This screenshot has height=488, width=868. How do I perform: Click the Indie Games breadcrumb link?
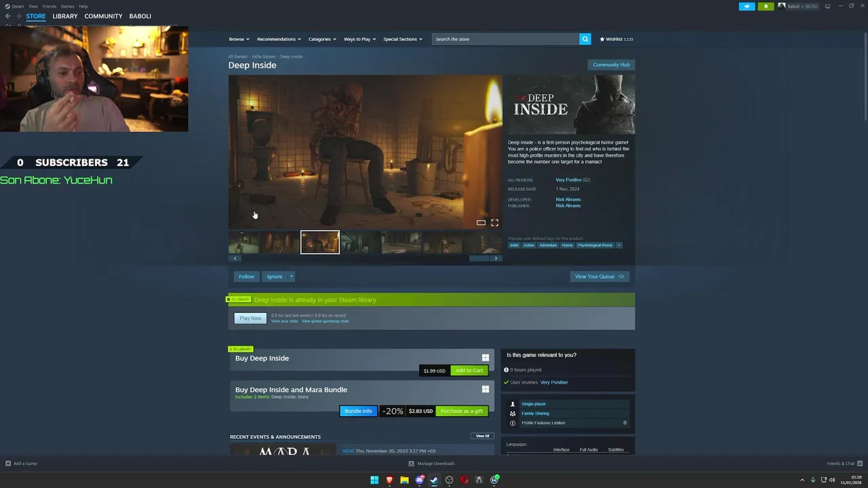[x=264, y=56]
